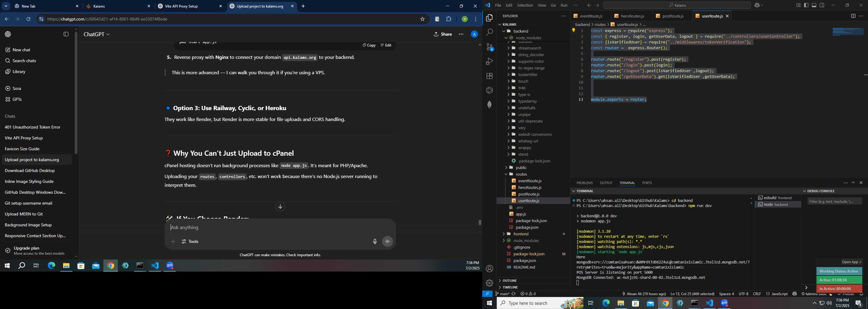Screen dimensions: 868x309
Task: Add attachment with plus icon in ChatGPT
Action: coord(173,241)
